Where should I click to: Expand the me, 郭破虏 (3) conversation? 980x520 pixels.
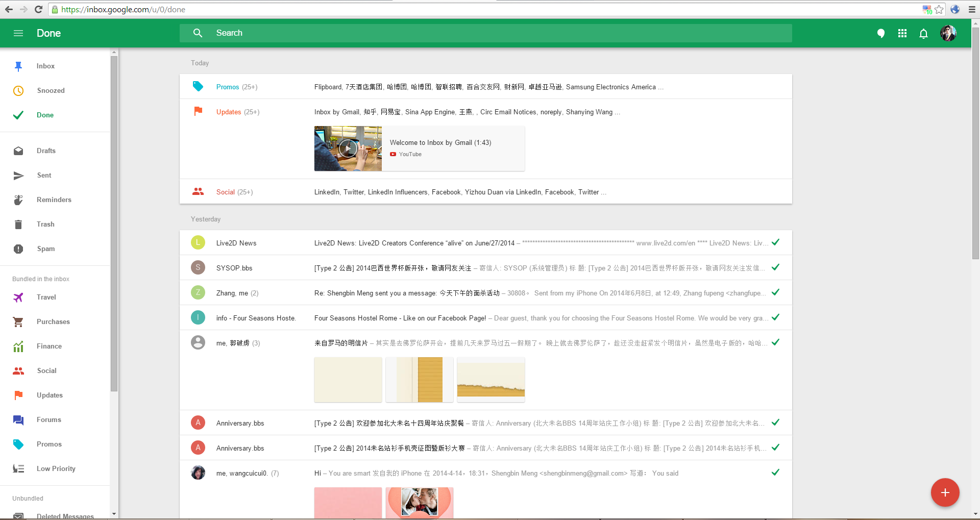(x=486, y=370)
